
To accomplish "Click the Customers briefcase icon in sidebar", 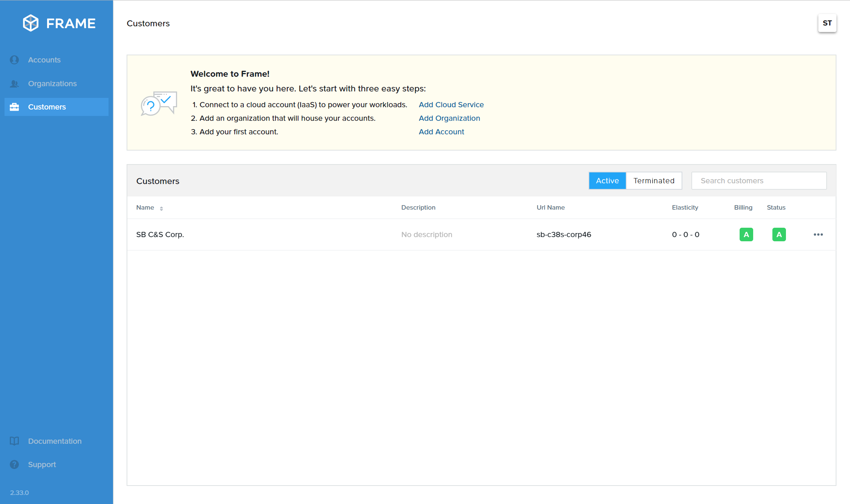I will click(x=14, y=107).
